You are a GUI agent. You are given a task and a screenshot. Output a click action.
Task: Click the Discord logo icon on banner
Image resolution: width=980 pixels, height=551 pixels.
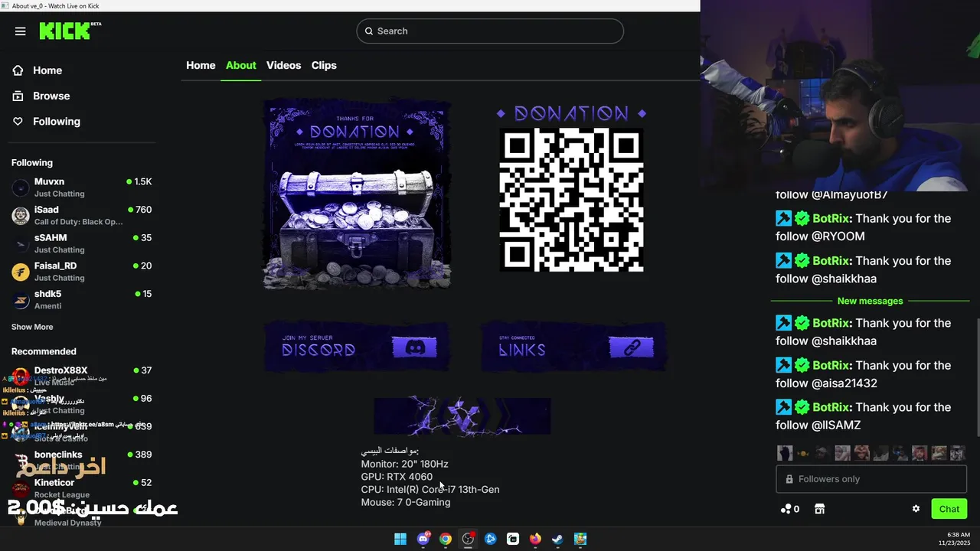click(415, 347)
